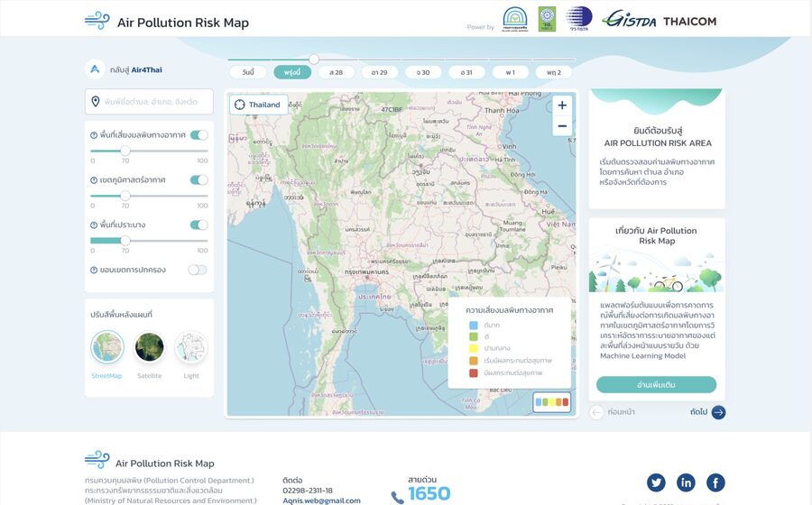Open the LinkedIn page from footer

tap(686, 482)
